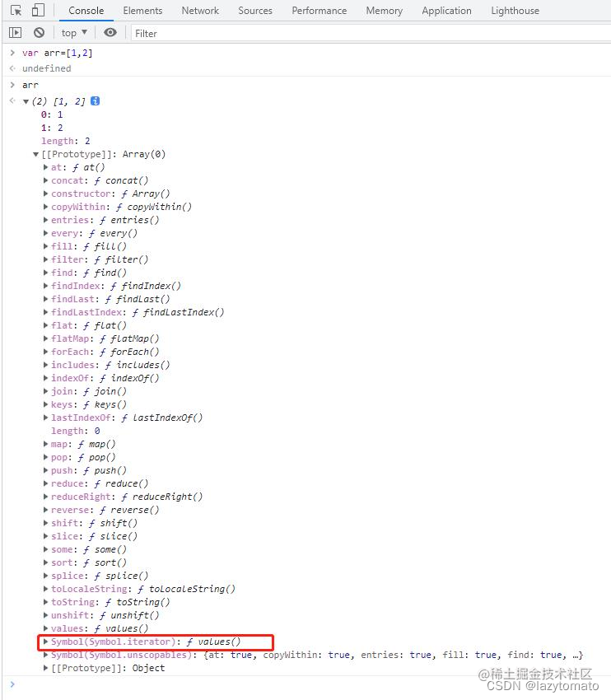
Task: Toggle the device toolbar icon
Action: point(39,10)
